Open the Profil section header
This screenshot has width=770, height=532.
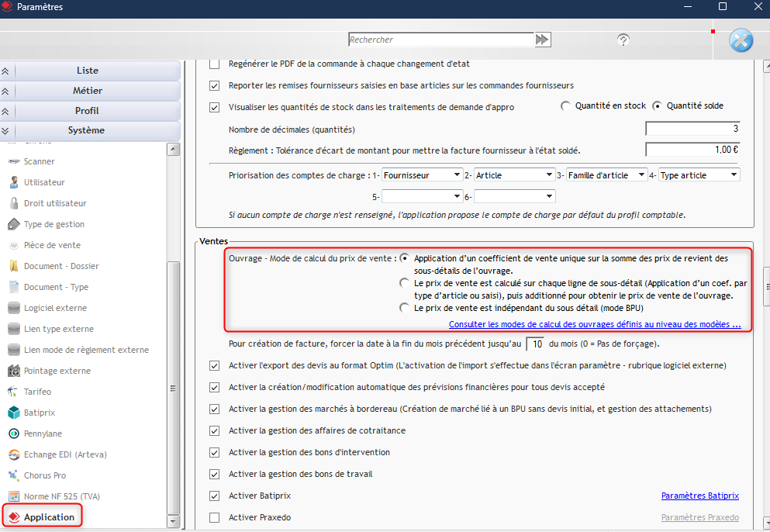pos(91,111)
